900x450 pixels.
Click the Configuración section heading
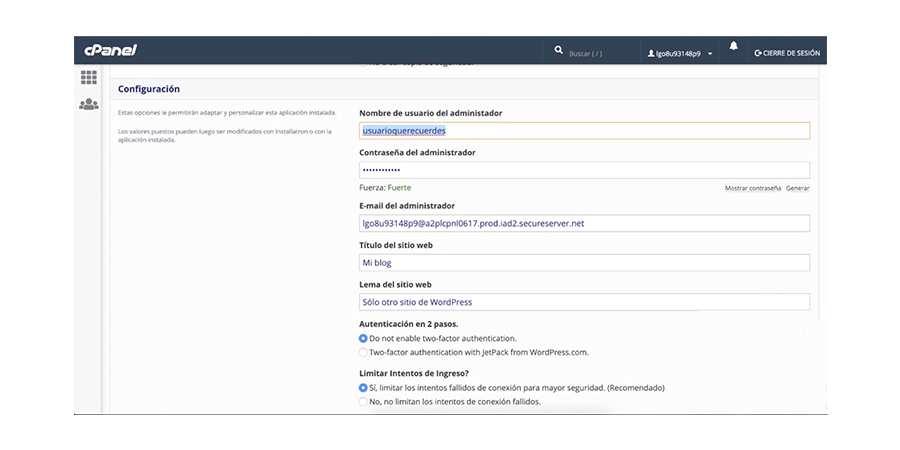coord(149,89)
